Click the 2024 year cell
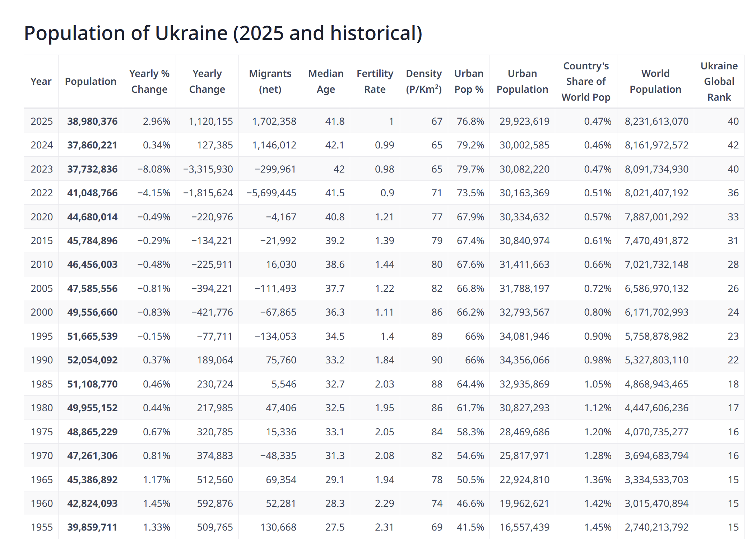756x541 pixels. [x=42, y=145]
